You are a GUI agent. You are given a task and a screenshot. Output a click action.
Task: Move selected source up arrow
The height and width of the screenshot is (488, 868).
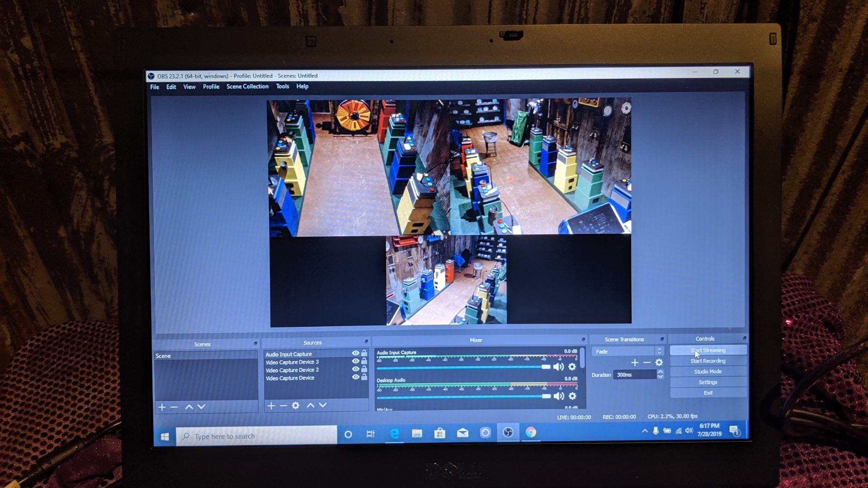310,406
